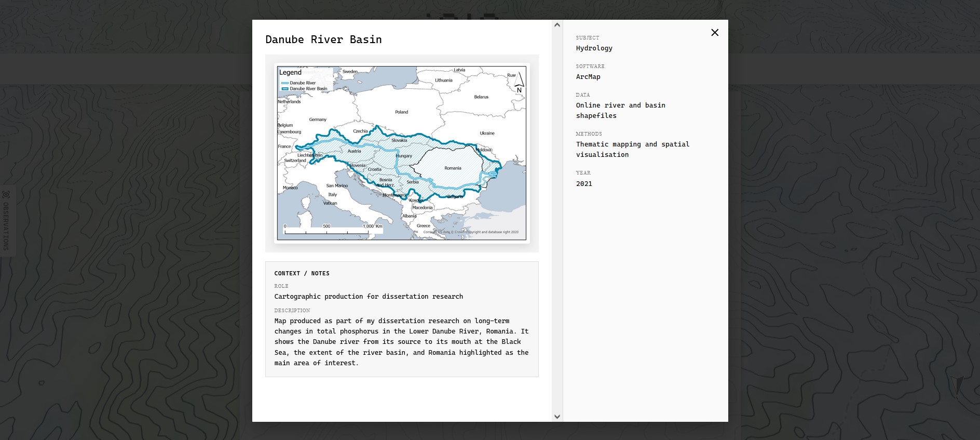Select the ArcMap software value

click(588, 77)
